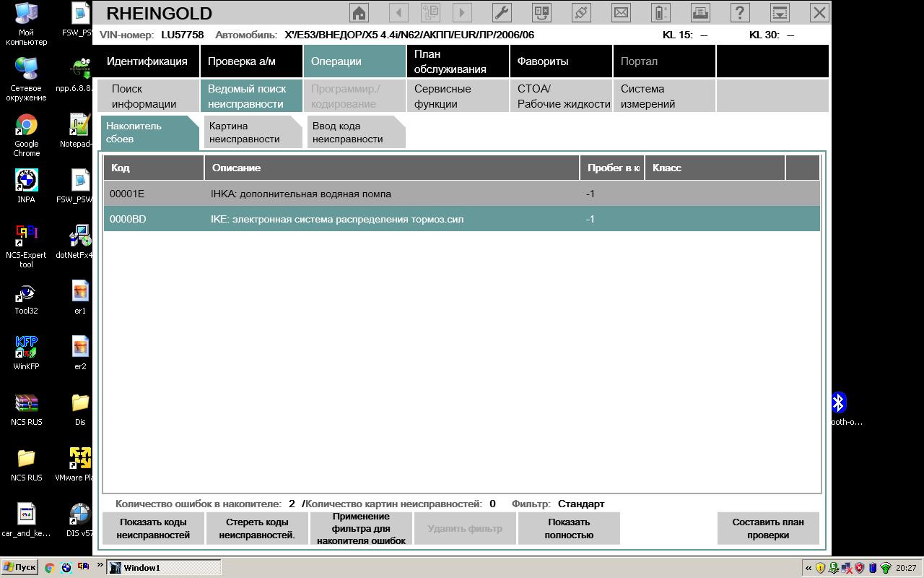This screenshot has width=924, height=578.
Task: Go to the Rheingold home screen icon
Action: (359, 12)
